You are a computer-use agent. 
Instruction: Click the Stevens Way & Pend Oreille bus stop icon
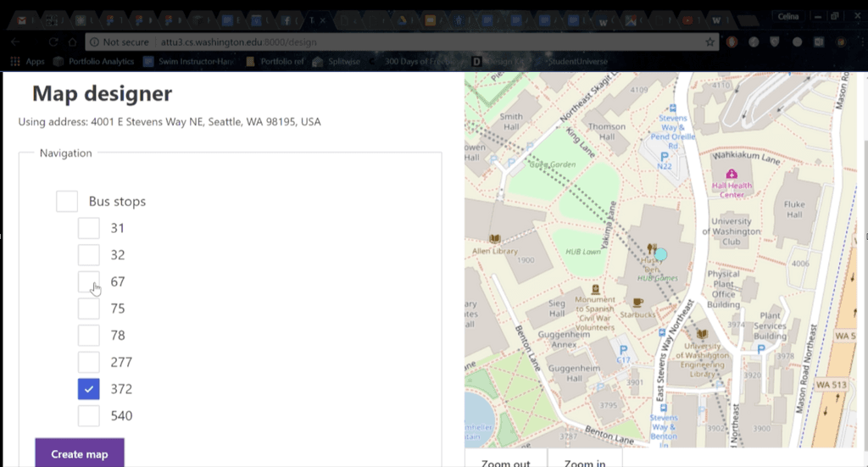click(x=672, y=108)
